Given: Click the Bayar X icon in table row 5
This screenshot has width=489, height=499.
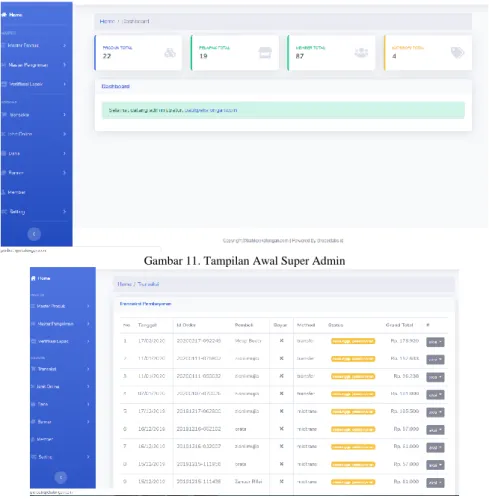Looking at the screenshot, I should (281, 411).
